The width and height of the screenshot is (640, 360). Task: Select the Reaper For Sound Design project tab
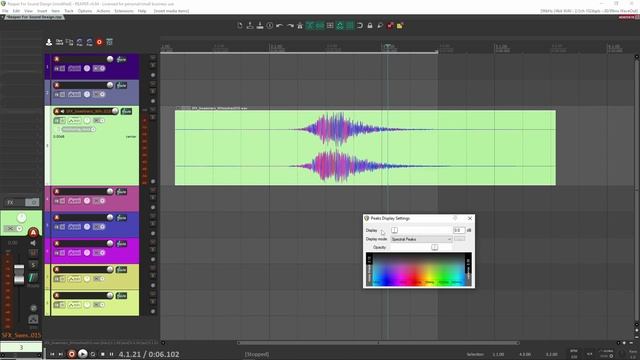pyautogui.click(x=33, y=18)
